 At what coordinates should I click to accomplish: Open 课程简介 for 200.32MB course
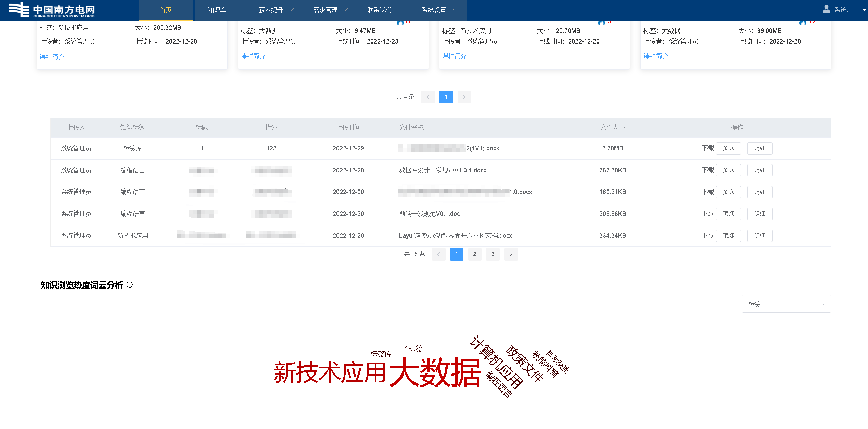(52, 57)
